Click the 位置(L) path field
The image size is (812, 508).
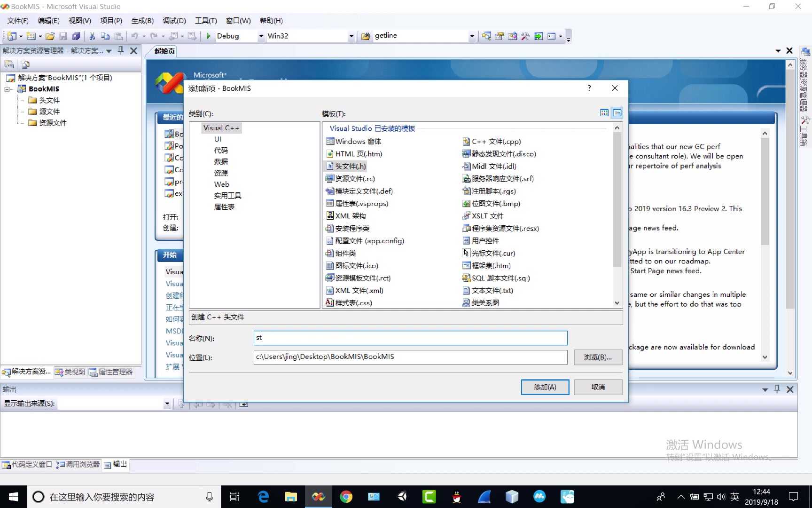pyautogui.click(x=411, y=357)
